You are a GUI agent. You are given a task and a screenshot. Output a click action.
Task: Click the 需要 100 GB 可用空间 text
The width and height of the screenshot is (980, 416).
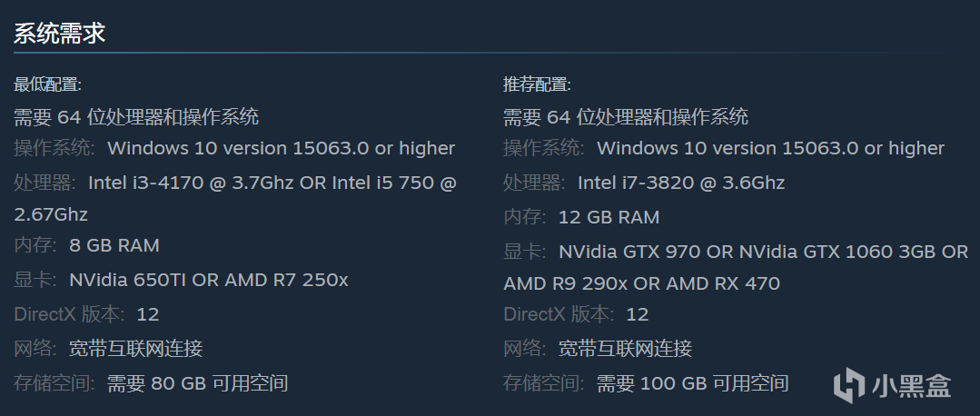pyautogui.click(x=692, y=382)
